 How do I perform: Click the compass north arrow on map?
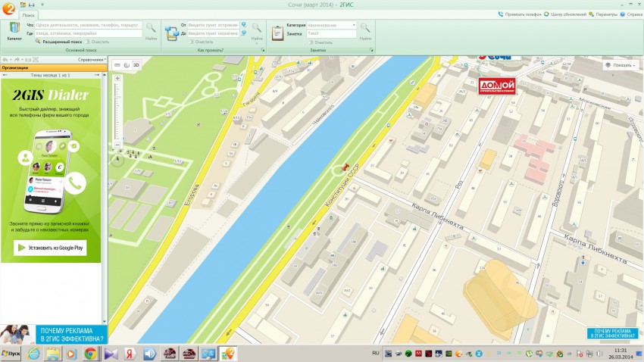click(x=117, y=159)
